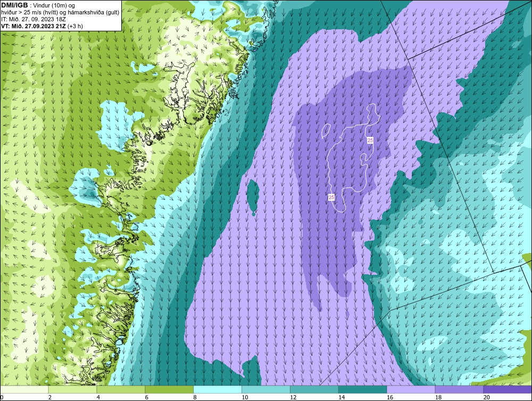Click the legend value "4"
This screenshot has width=532, height=401.
98,397
